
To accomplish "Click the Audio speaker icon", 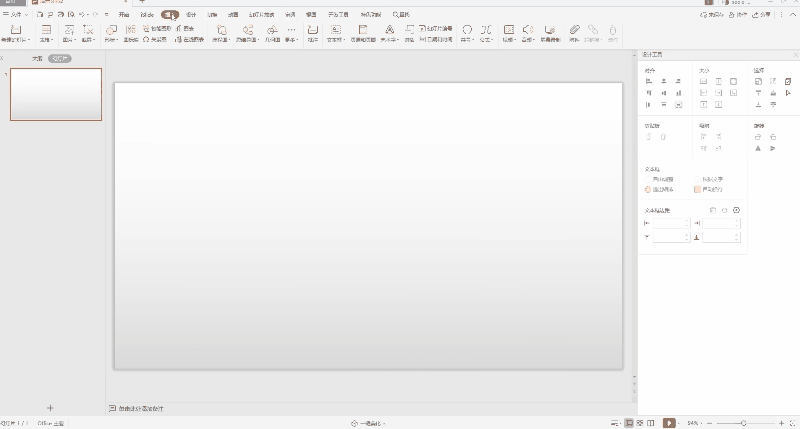I will click(528, 30).
